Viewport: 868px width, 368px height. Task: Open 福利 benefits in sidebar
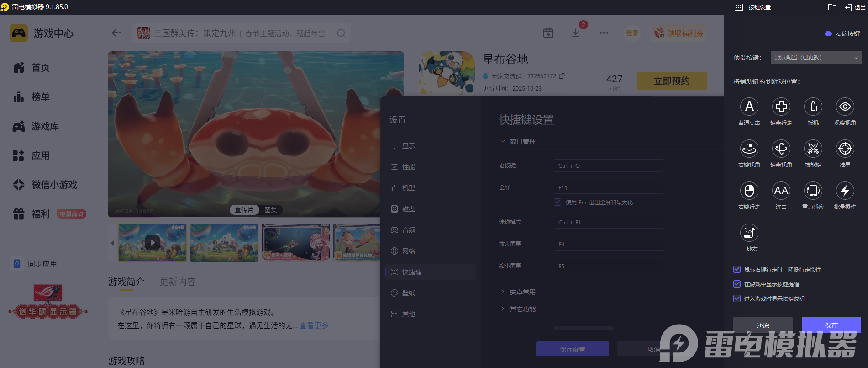pos(31,214)
